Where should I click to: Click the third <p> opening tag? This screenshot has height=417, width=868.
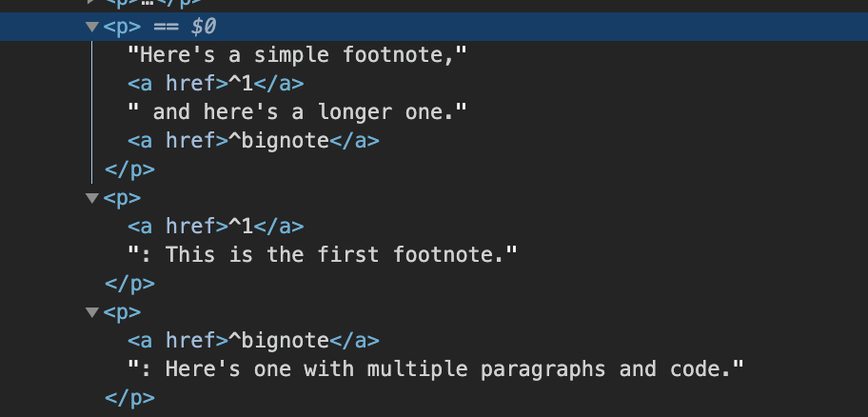pyautogui.click(x=123, y=312)
